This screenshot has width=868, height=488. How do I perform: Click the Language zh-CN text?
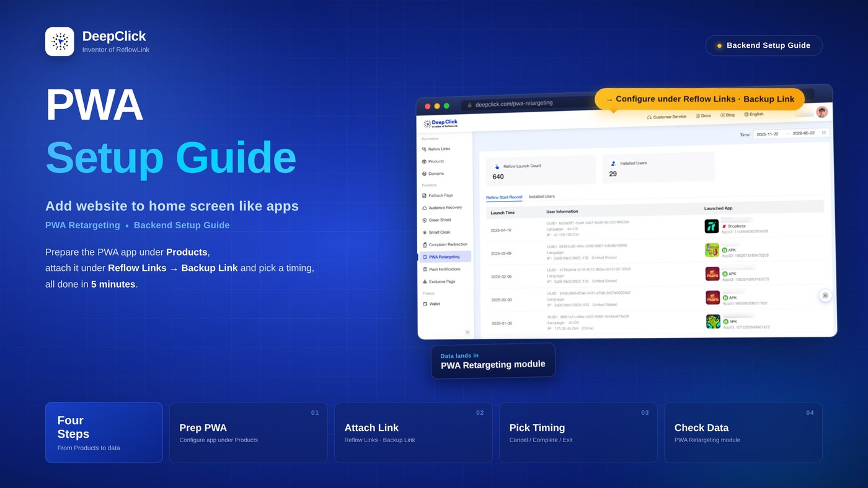pos(562,322)
